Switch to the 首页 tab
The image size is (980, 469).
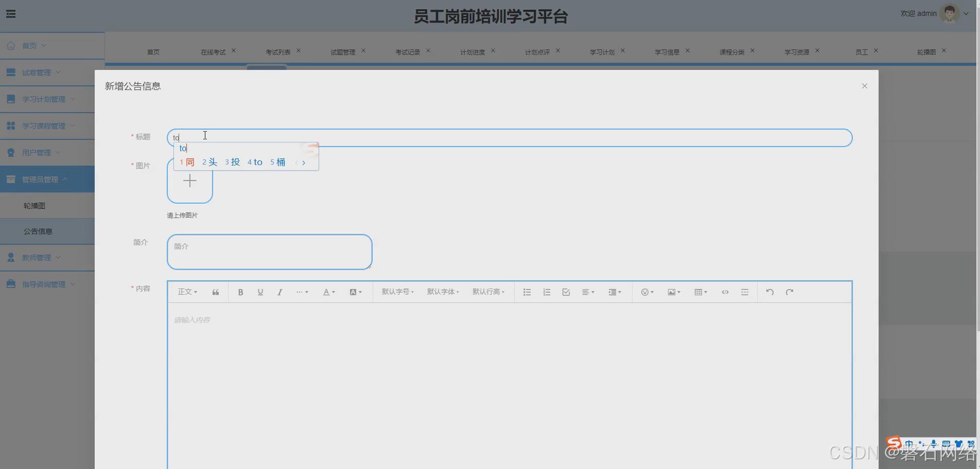click(x=153, y=52)
